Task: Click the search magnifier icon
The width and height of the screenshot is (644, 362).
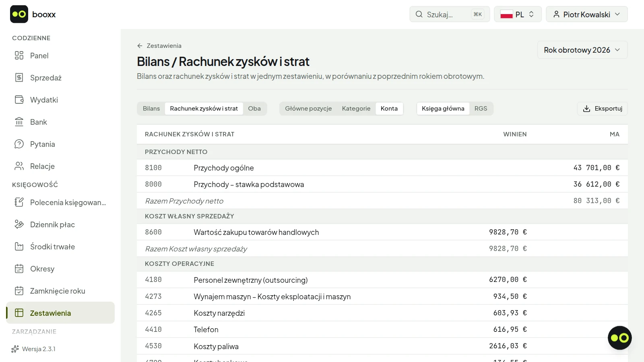Action: 419,14
